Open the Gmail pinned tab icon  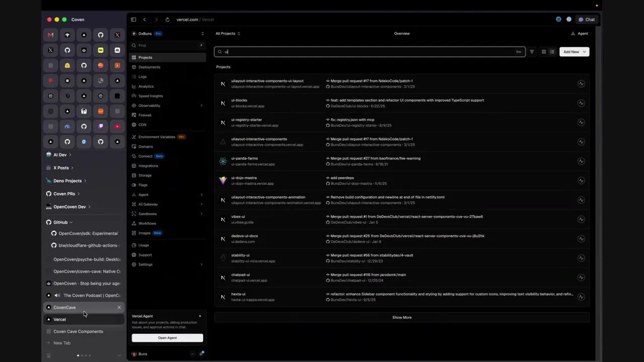click(x=50, y=35)
